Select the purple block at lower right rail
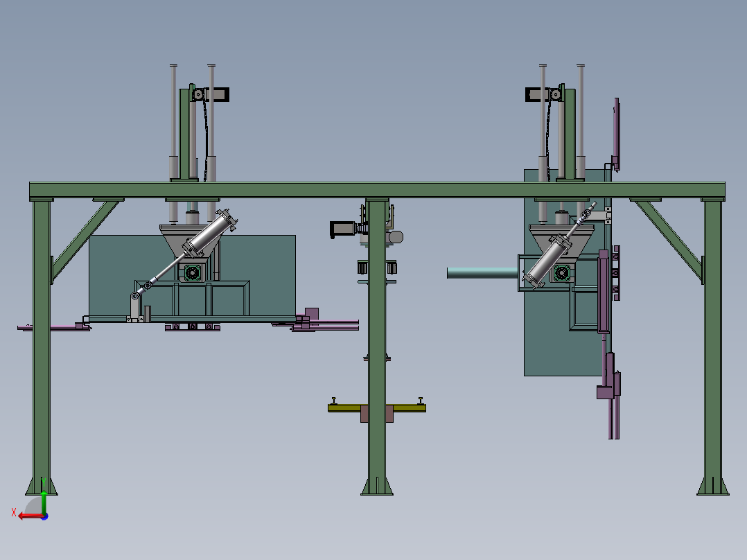The image size is (747, 560). (604, 392)
